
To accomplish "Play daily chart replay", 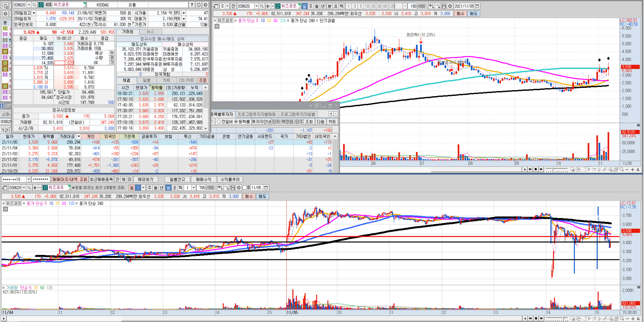I will [x=525, y=169].
